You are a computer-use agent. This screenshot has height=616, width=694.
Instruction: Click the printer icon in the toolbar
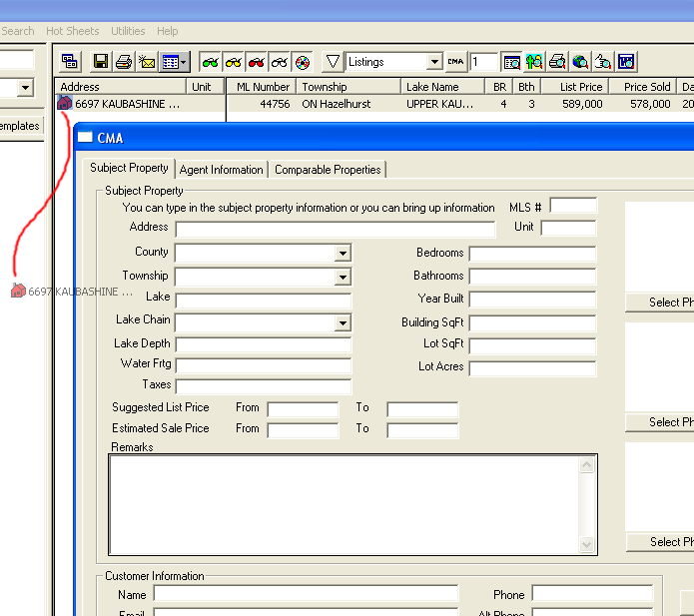124,62
